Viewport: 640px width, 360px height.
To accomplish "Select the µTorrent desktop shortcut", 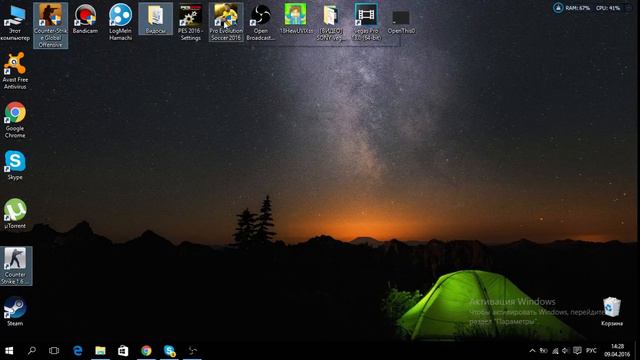I will [x=15, y=213].
